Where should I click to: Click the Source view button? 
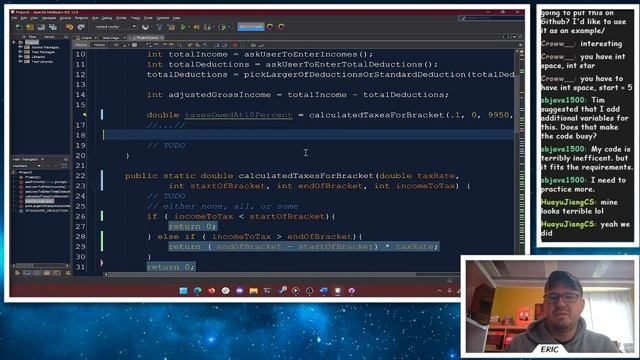pyautogui.click(x=81, y=45)
